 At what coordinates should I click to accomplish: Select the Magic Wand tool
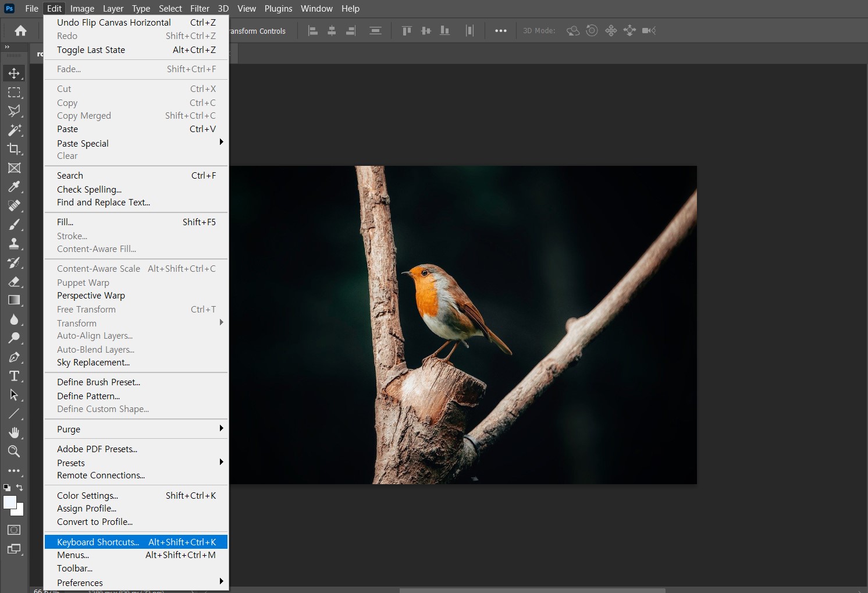tap(14, 130)
